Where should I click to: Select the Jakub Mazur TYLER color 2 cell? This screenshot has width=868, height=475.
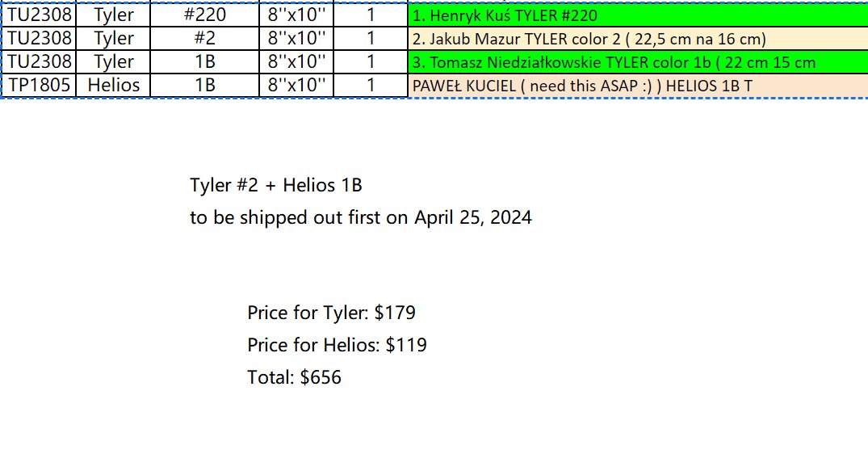click(638, 38)
